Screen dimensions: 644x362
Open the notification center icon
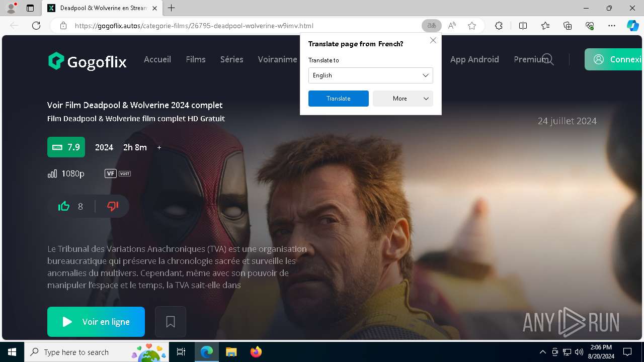[627, 352]
